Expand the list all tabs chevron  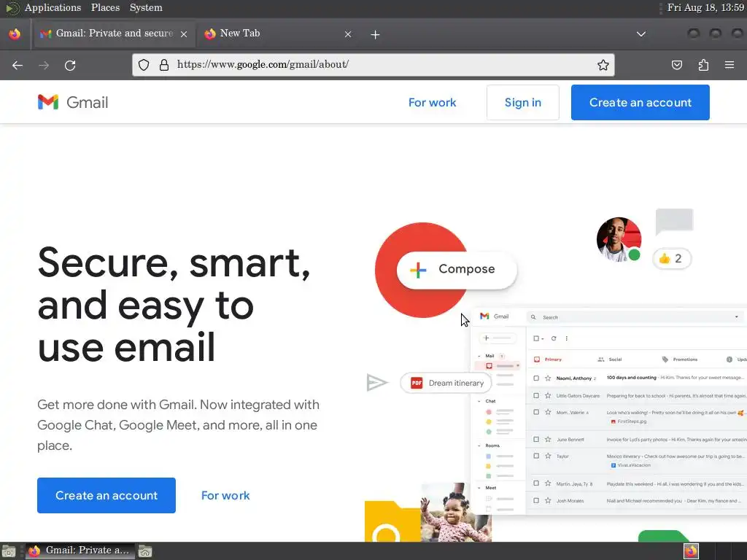coord(641,34)
